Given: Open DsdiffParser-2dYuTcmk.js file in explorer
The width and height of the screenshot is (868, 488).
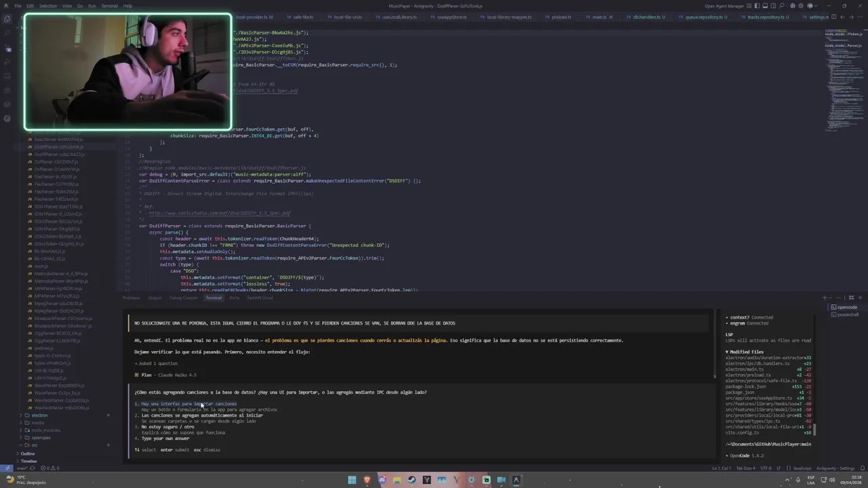Looking at the screenshot, I should click(59, 146).
